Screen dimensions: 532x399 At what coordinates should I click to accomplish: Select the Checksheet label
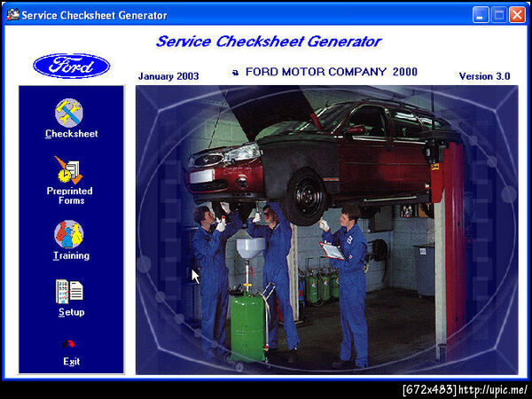point(72,134)
